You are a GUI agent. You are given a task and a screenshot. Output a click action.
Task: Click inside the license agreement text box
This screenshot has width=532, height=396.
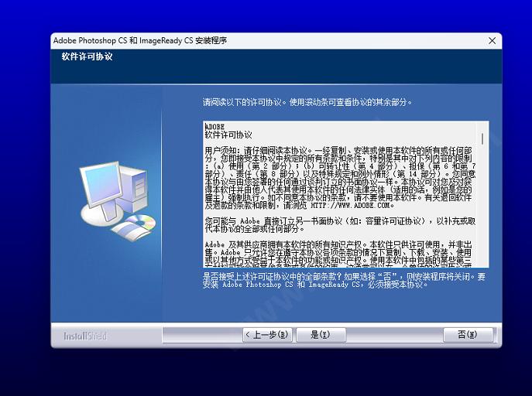(345, 194)
